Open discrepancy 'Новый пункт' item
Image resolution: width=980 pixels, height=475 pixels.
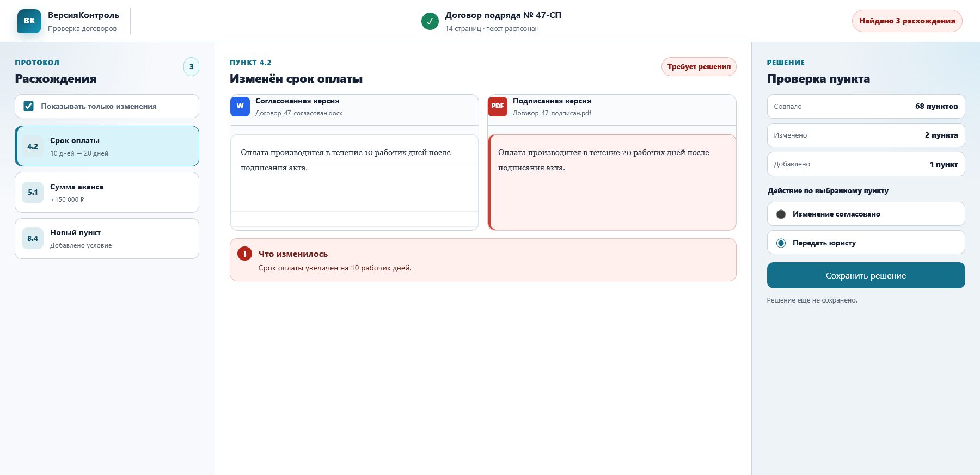pos(107,238)
